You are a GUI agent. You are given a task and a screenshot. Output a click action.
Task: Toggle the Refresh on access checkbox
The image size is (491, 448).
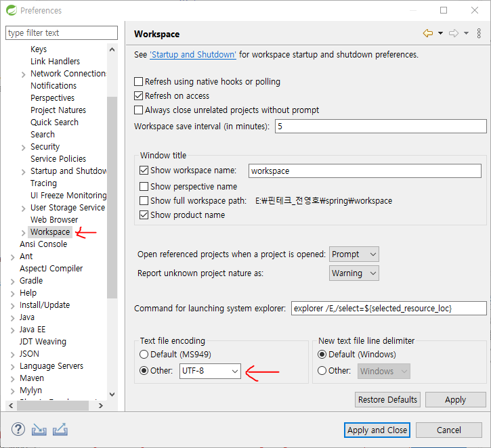pos(138,95)
